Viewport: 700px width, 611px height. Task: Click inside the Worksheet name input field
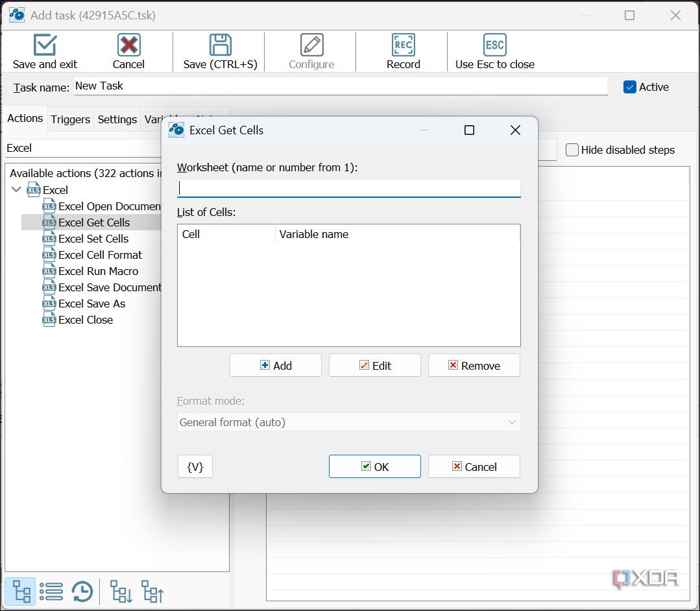click(x=348, y=187)
